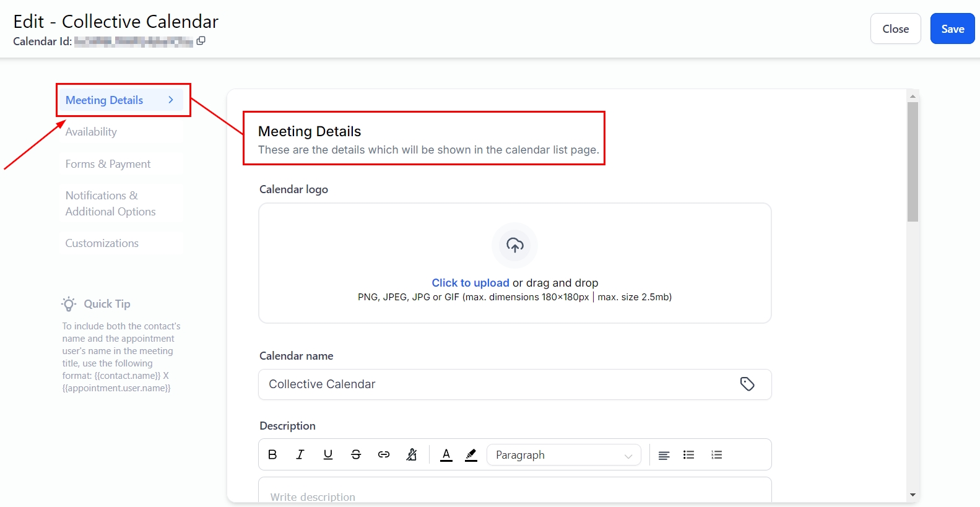
Task: Toggle italic formatting in description toolbar
Action: pyautogui.click(x=300, y=454)
